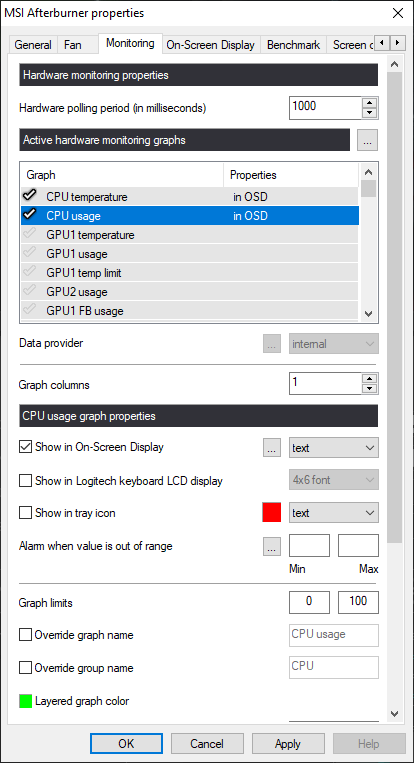
Task: Open the On-Screen Display text dropdown
Action: [x=334, y=447]
